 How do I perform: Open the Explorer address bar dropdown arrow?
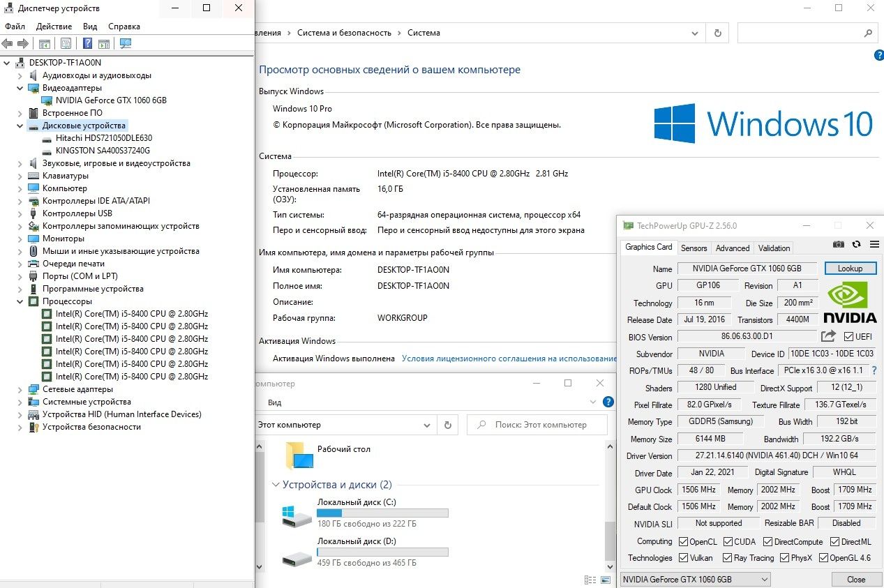(427, 425)
